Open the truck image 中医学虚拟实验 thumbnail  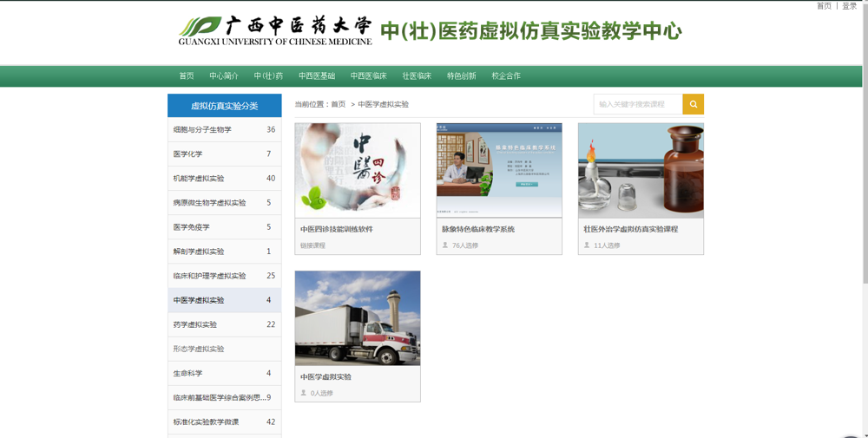(x=358, y=318)
